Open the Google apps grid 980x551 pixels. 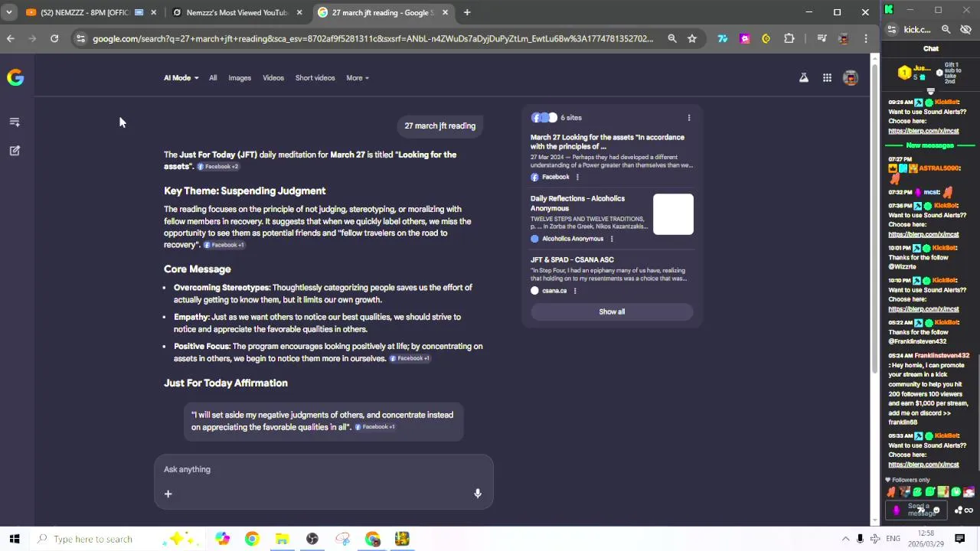[827, 77]
